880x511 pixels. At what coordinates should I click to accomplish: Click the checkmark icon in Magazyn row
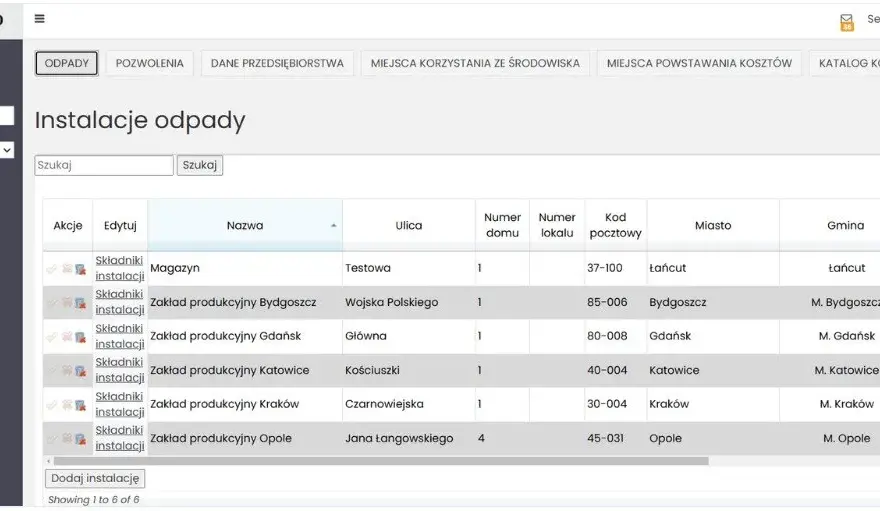(x=52, y=269)
